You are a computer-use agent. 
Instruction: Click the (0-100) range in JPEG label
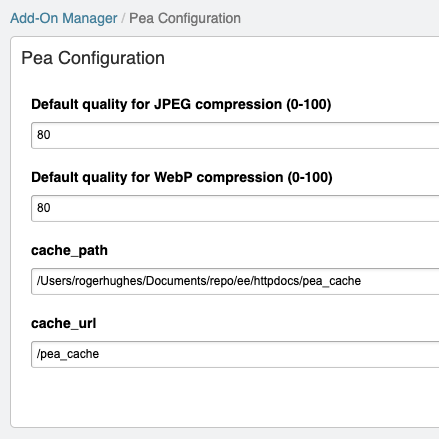pos(309,104)
